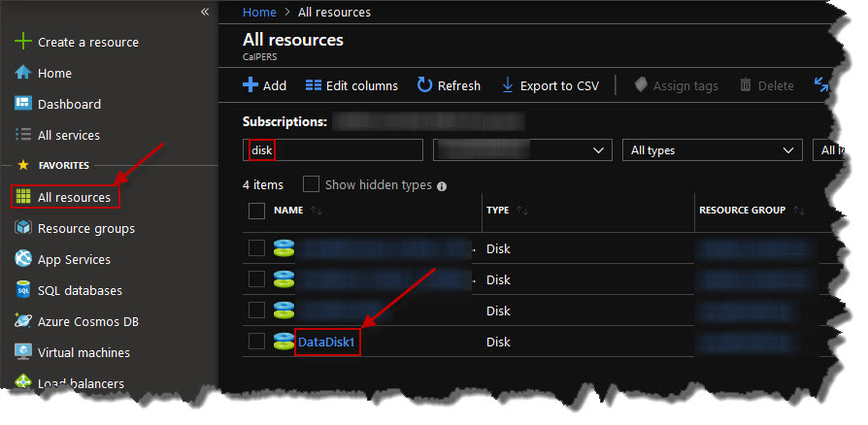
Task: Click the blue plus Add icon
Action: [x=250, y=85]
